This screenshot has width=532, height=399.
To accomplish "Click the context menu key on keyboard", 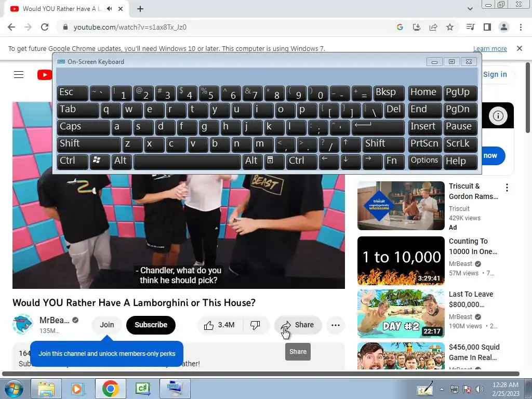I will coord(274,162).
